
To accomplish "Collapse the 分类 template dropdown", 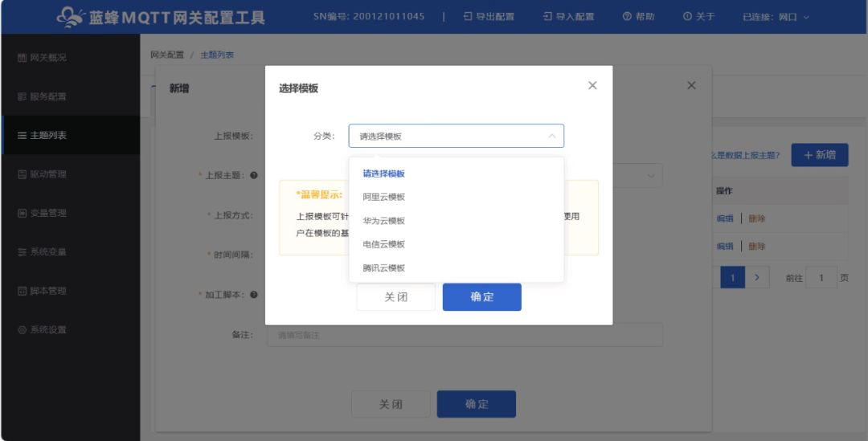I will click(x=552, y=136).
